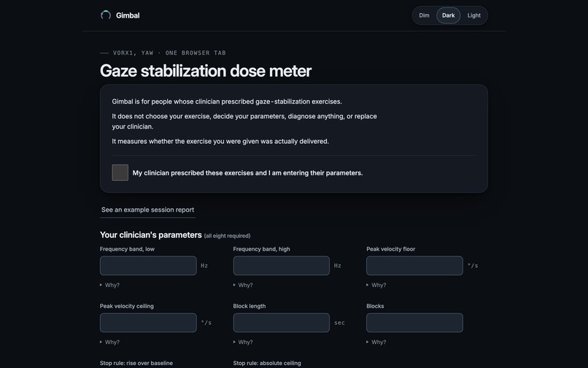The width and height of the screenshot is (588, 368).
Task: Click the 'Peak velocity floor' label
Action: pos(391,249)
